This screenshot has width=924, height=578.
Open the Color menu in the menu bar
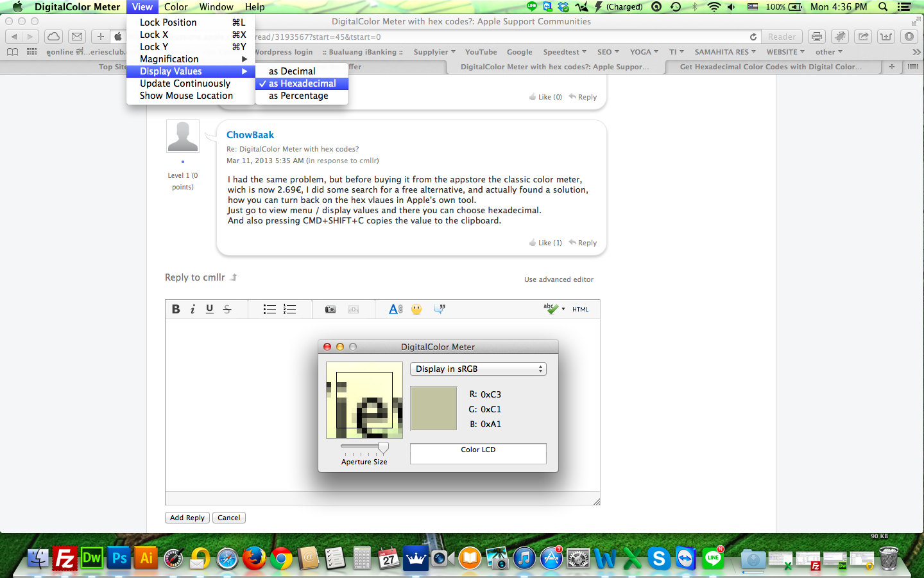pos(176,7)
